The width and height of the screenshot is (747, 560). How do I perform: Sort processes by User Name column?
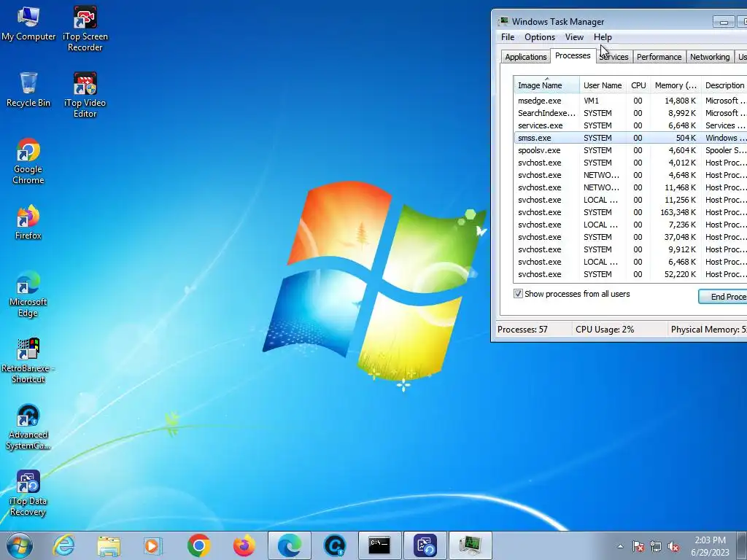click(x=603, y=85)
